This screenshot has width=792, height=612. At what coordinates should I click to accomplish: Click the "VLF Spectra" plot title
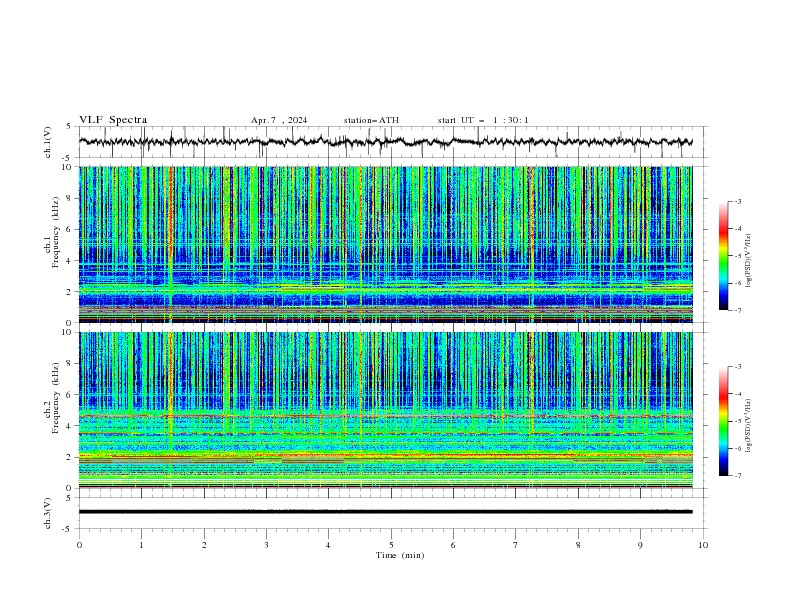113,120
